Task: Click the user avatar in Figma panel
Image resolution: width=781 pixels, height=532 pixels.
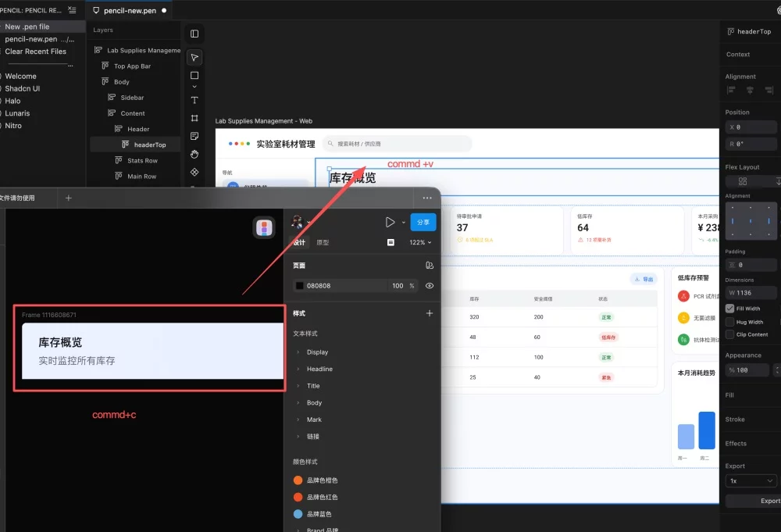Action: point(298,222)
